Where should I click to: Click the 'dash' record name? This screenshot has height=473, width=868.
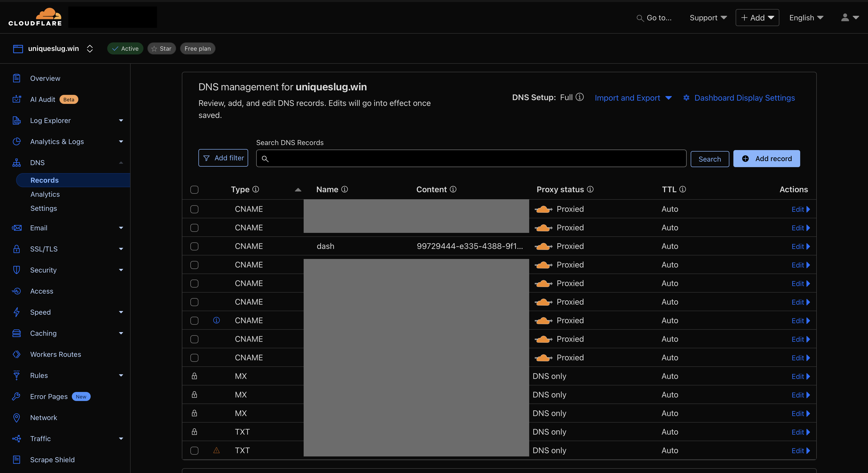coord(325,246)
